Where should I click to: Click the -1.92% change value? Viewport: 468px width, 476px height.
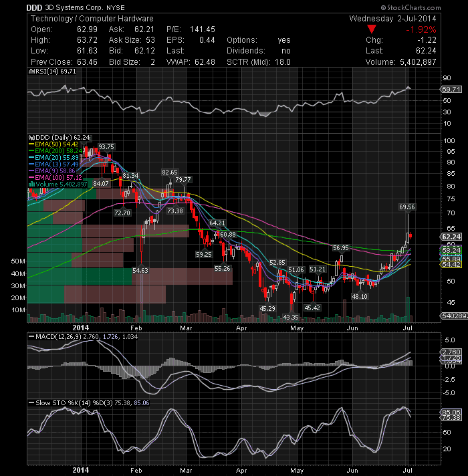[x=421, y=29]
